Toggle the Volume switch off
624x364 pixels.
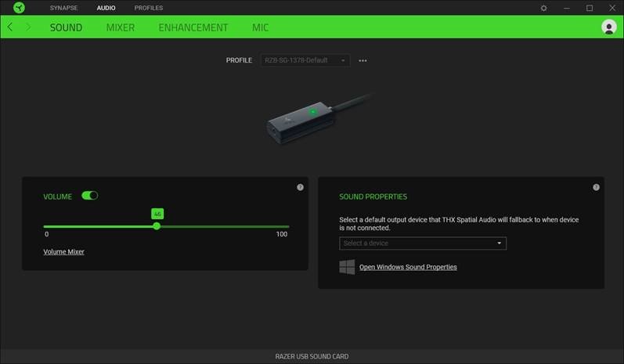point(89,196)
